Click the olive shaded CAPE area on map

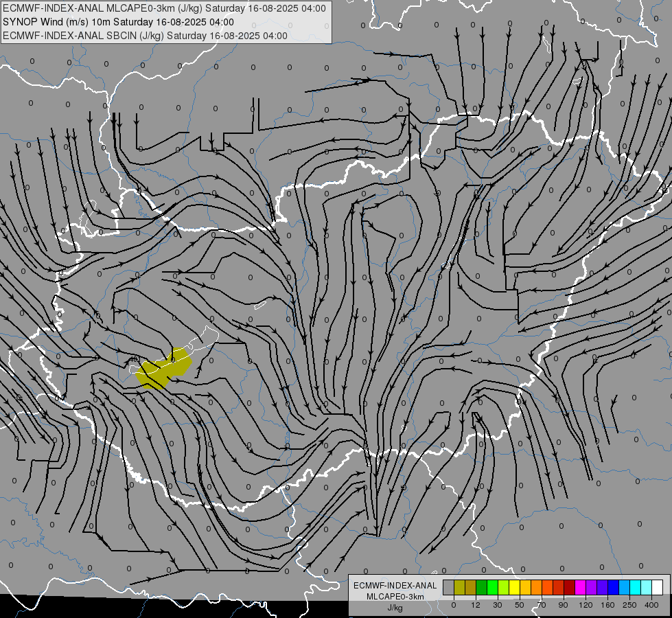point(165,368)
